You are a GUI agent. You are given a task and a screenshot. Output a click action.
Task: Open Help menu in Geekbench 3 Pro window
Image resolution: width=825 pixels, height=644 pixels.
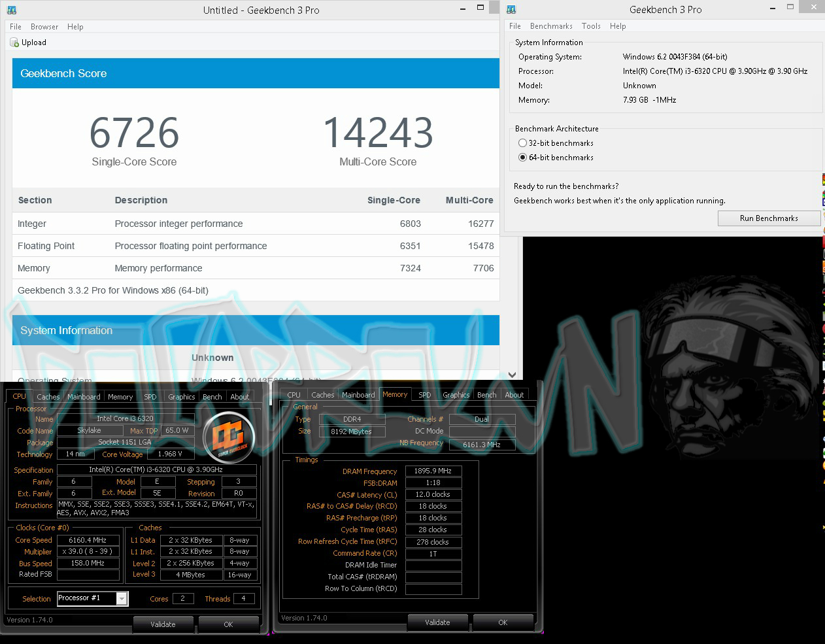[618, 26]
